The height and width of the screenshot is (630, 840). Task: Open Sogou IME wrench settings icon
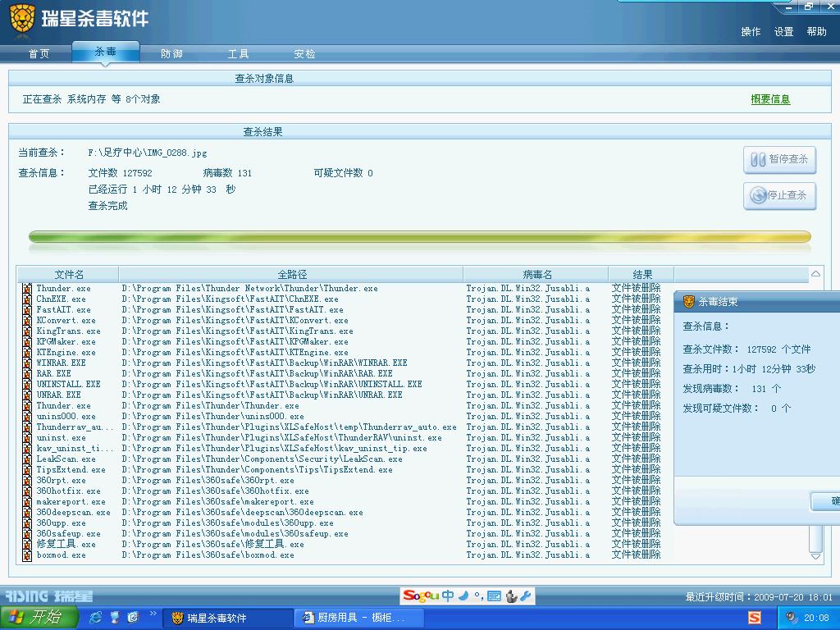click(526, 596)
